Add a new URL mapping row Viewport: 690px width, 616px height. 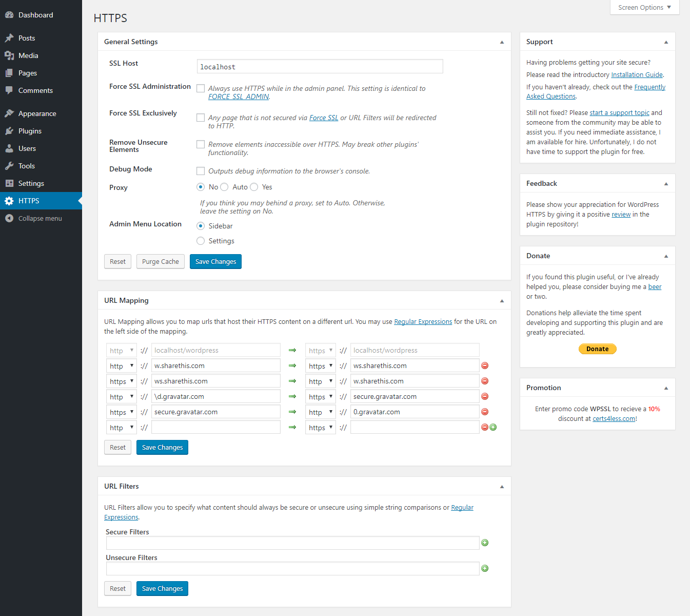click(x=493, y=427)
